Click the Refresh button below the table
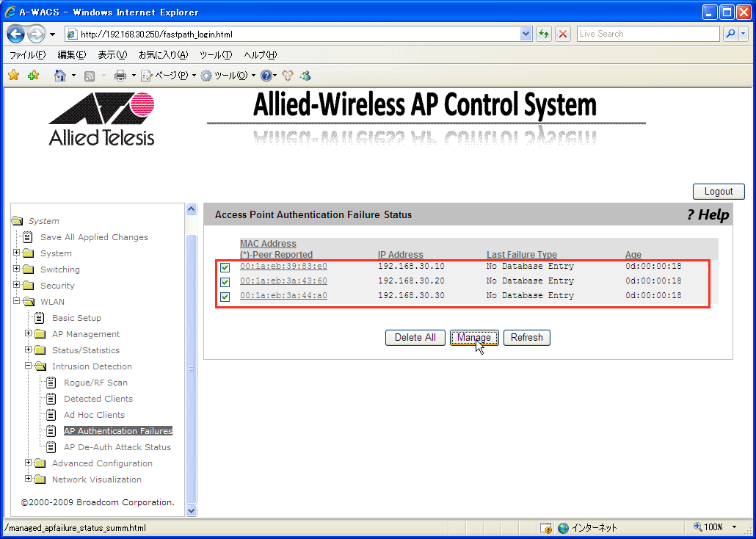 (x=526, y=338)
